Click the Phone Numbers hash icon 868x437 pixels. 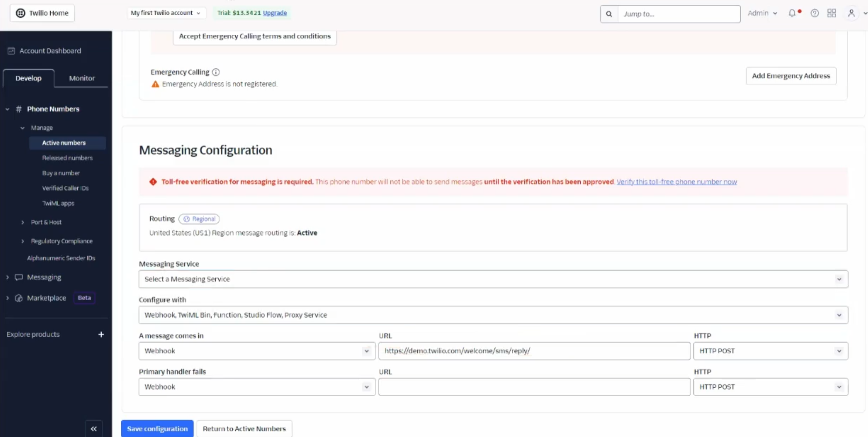19,109
